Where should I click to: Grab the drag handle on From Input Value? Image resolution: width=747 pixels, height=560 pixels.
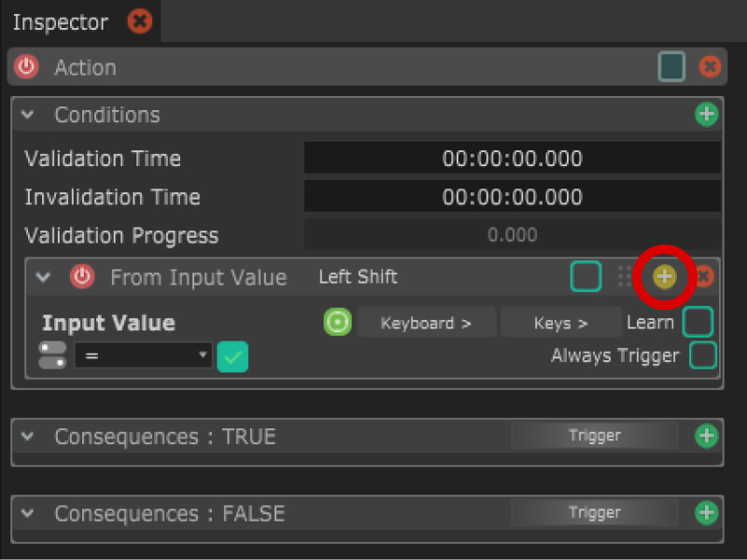pos(625,277)
